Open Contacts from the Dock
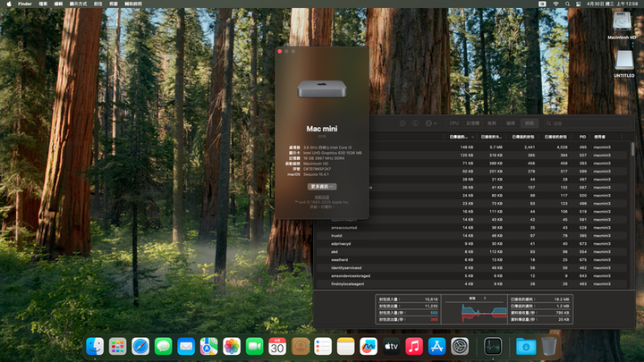Image resolution: width=644 pixels, height=362 pixels. tap(301, 347)
